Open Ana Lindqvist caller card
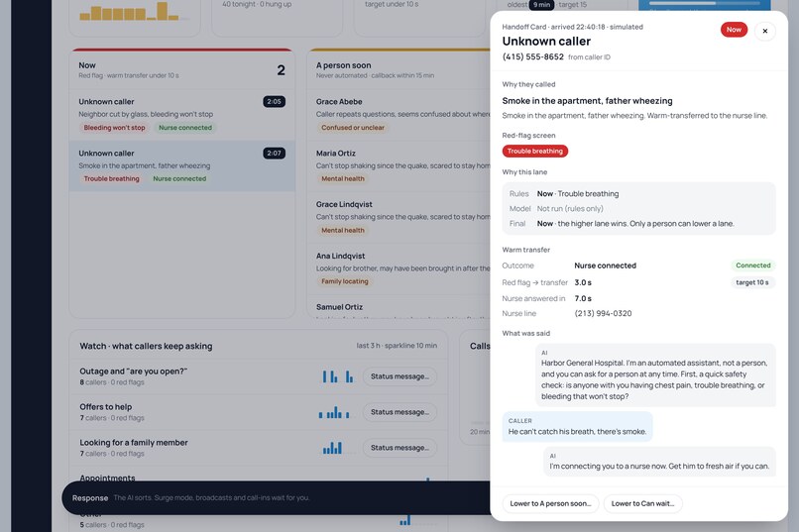Image resolution: width=799 pixels, height=532 pixels. [x=399, y=268]
